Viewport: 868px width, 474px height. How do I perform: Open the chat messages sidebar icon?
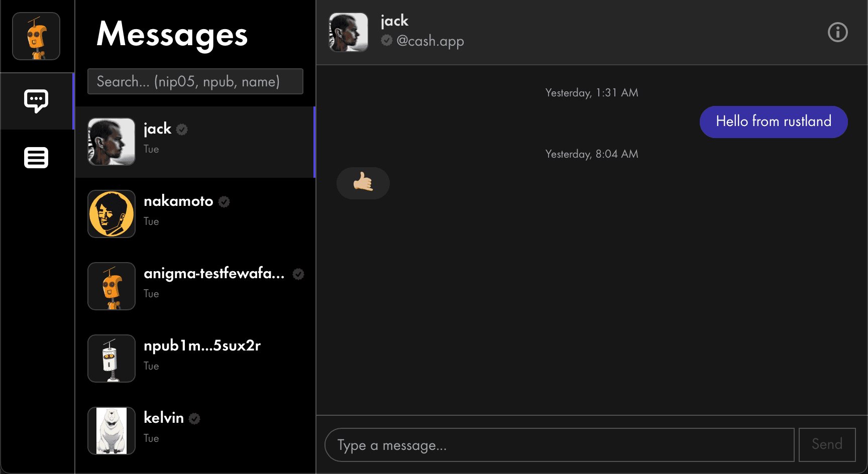(x=36, y=101)
